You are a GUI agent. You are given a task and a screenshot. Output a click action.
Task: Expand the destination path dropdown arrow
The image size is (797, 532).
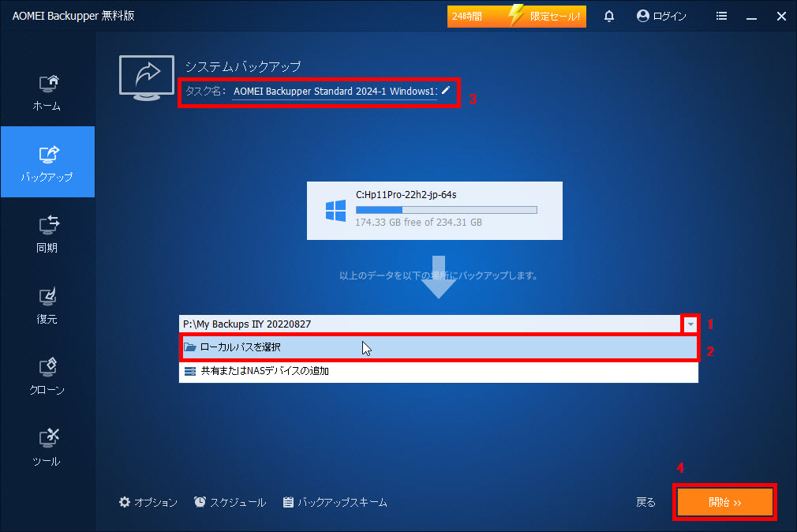tap(690, 324)
